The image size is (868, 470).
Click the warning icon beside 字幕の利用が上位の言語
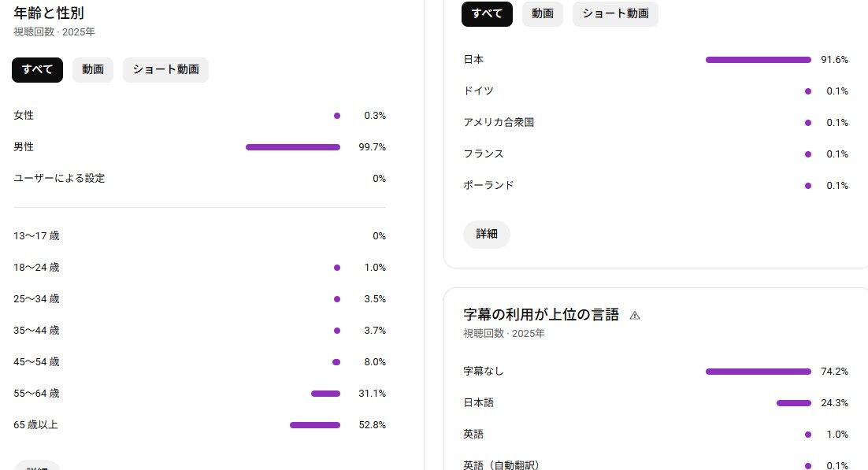pos(635,316)
